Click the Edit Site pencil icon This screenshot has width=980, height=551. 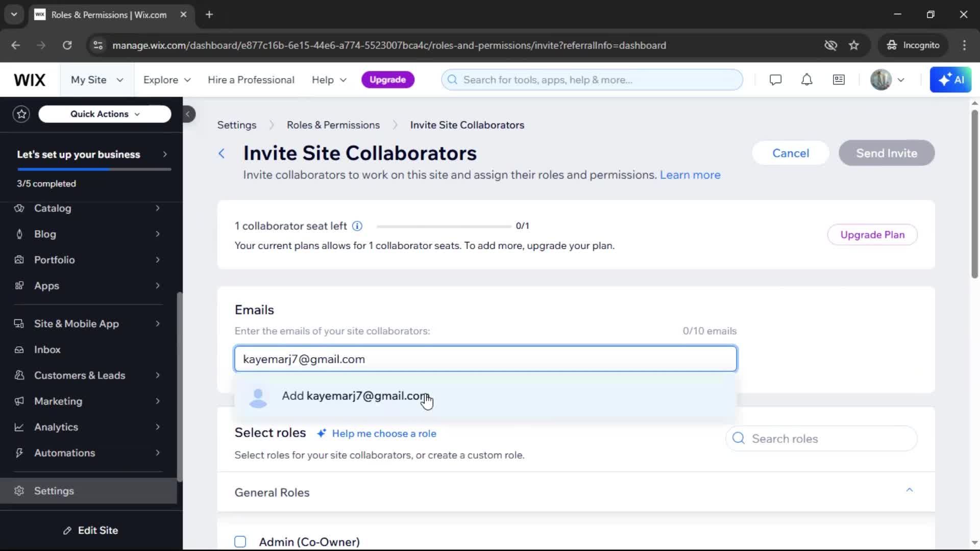(67, 531)
